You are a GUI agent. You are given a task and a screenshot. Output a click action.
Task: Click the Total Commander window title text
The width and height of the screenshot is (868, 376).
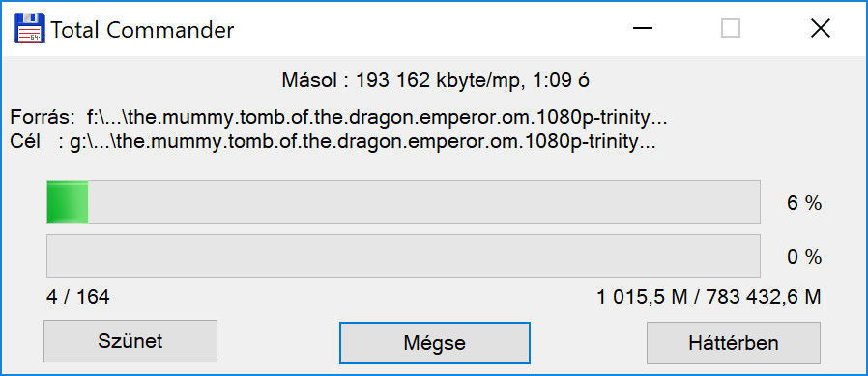[x=142, y=30]
